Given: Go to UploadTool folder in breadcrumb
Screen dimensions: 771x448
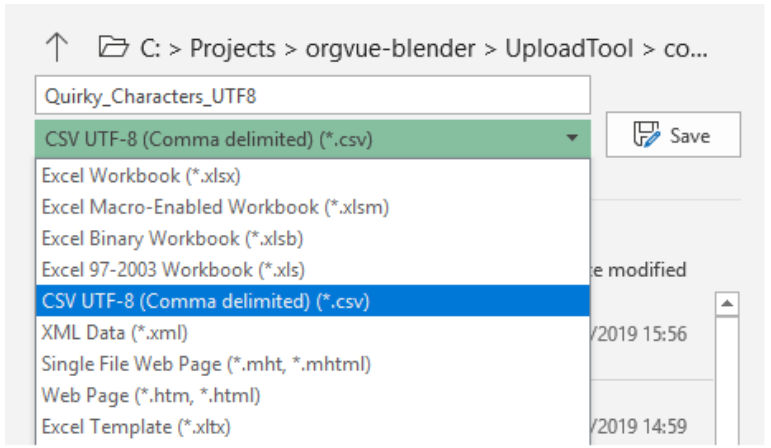Looking at the screenshot, I should point(569,49).
